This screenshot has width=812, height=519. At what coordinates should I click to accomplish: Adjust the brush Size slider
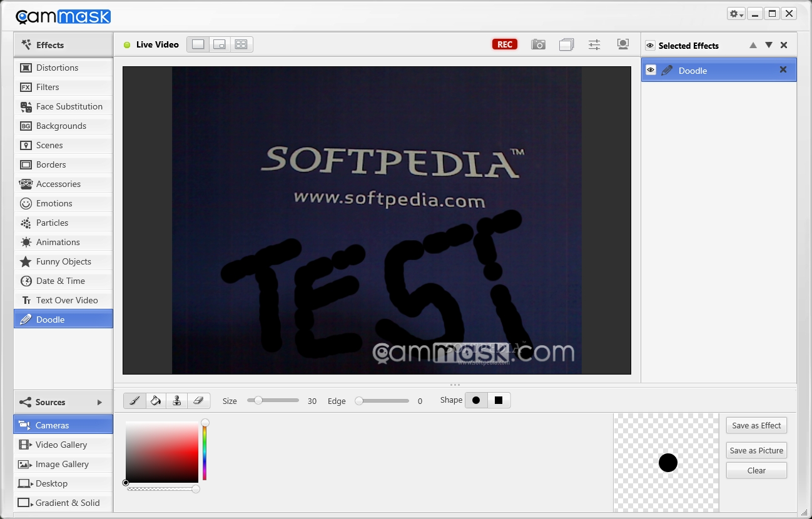[x=273, y=400]
